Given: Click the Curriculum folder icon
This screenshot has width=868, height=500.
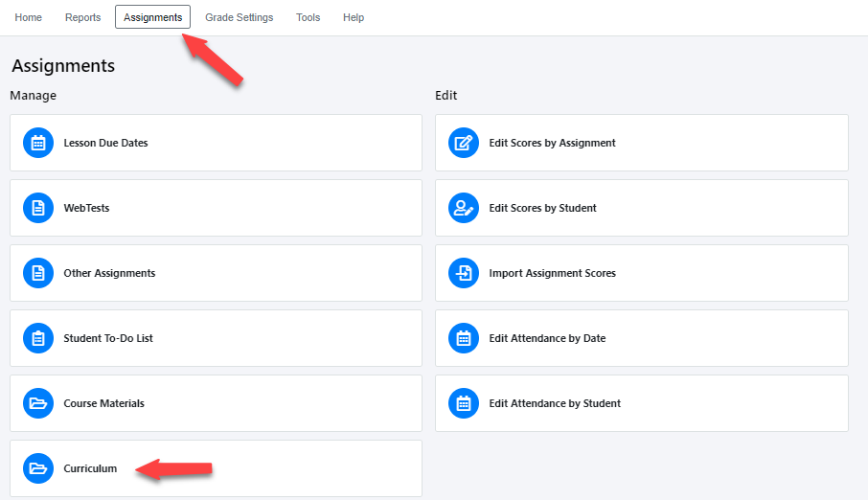Looking at the screenshot, I should point(38,468).
